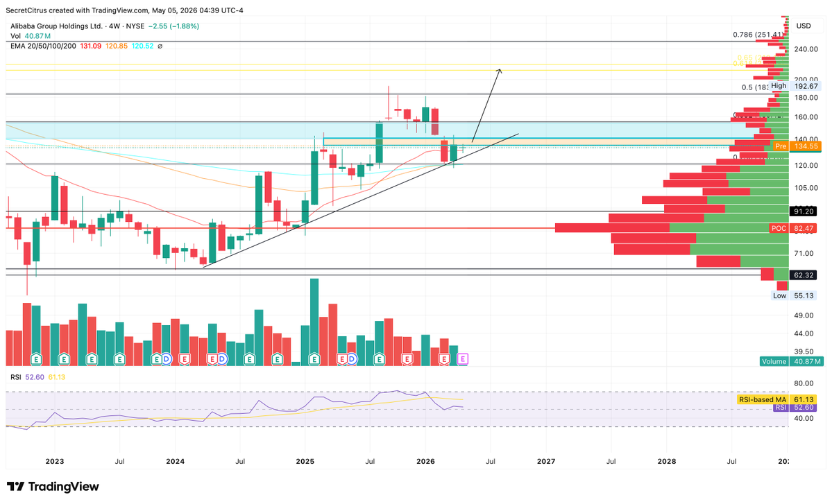
Task: Click the 62.32 horizontal line price tag
Action: (804, 275)
